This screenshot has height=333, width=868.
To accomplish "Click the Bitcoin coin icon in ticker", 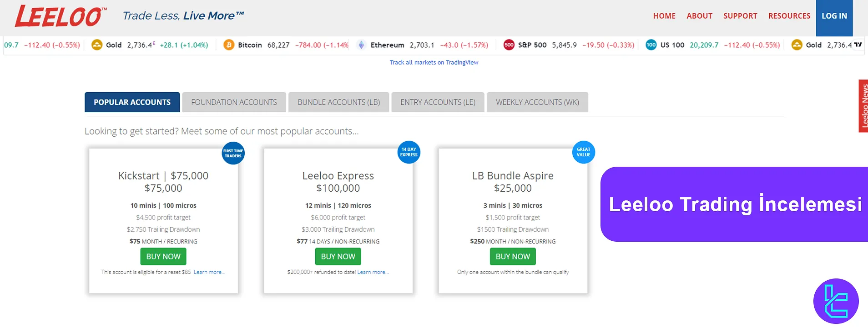I will click(228, 45).
